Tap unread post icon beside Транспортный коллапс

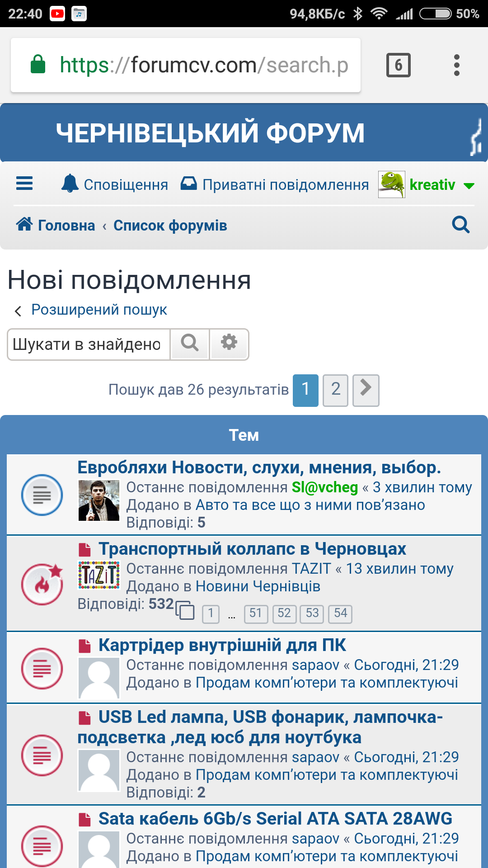[x=84, y=550]
